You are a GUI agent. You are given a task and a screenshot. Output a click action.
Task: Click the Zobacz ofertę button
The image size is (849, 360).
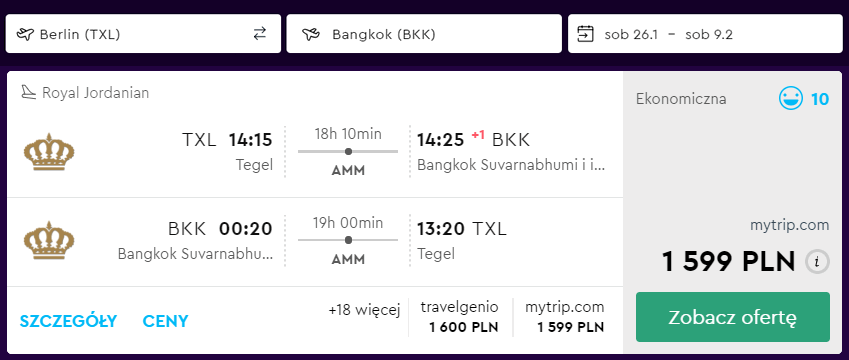[x=733, y=317]
